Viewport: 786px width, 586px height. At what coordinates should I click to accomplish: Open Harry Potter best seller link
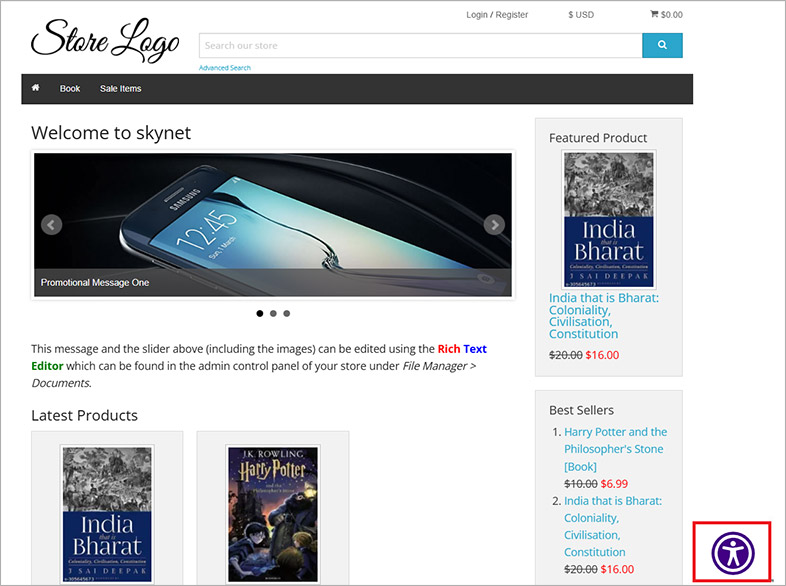click(615, 449)
